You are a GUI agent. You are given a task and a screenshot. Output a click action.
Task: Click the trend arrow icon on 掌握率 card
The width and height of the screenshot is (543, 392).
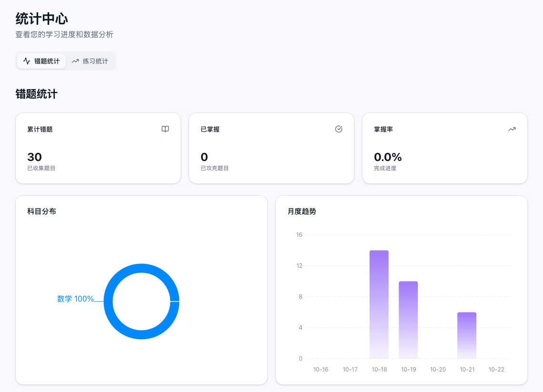pos(512,129)
